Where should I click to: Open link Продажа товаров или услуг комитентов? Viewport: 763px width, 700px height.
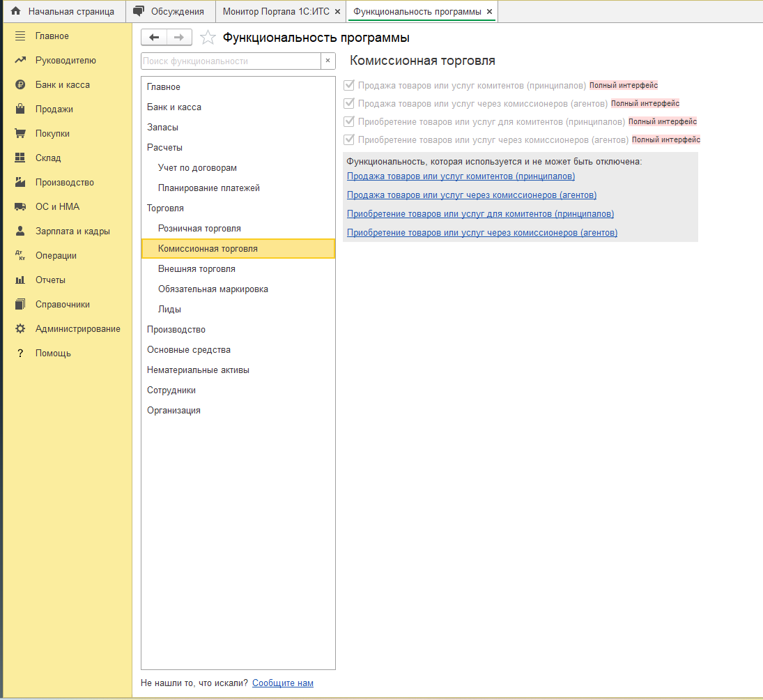(x=461, y=176)
